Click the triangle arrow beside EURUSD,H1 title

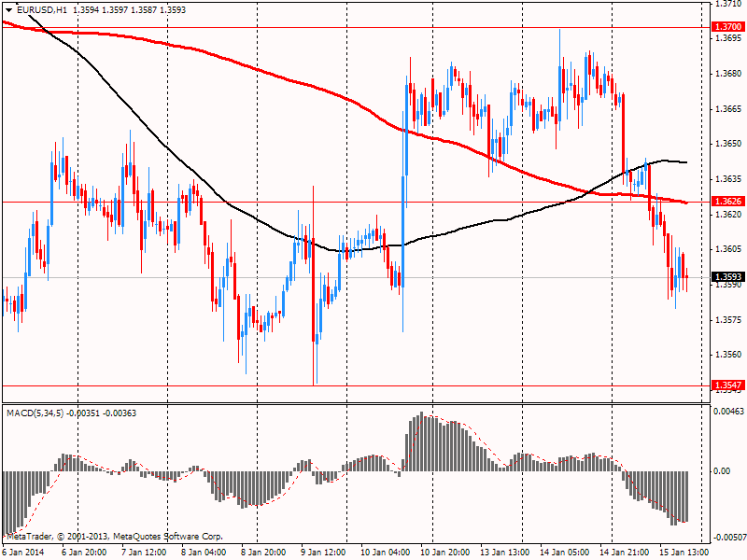(x=8, y=10)
